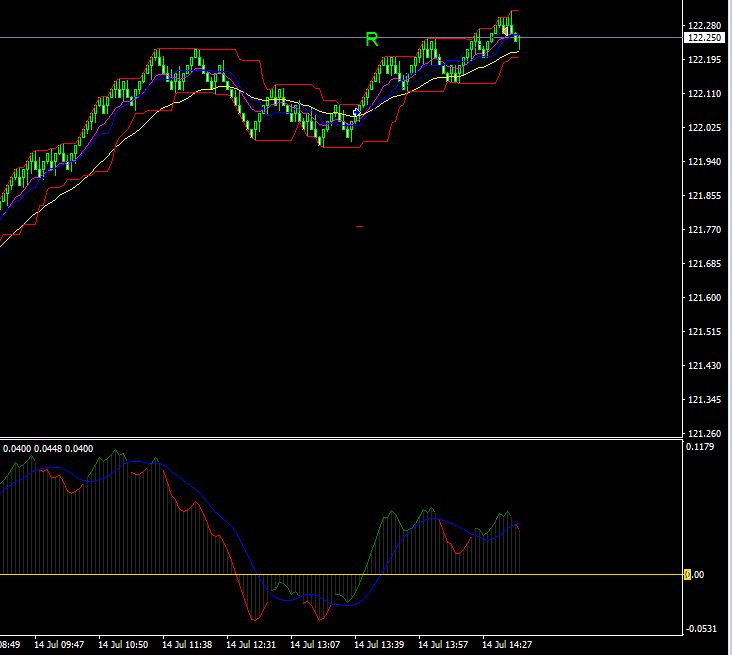Click the 14 Jul 13:07 time label
Image resolution: width=732 pixels, height=655 pixels.
[x=315, y=645]
